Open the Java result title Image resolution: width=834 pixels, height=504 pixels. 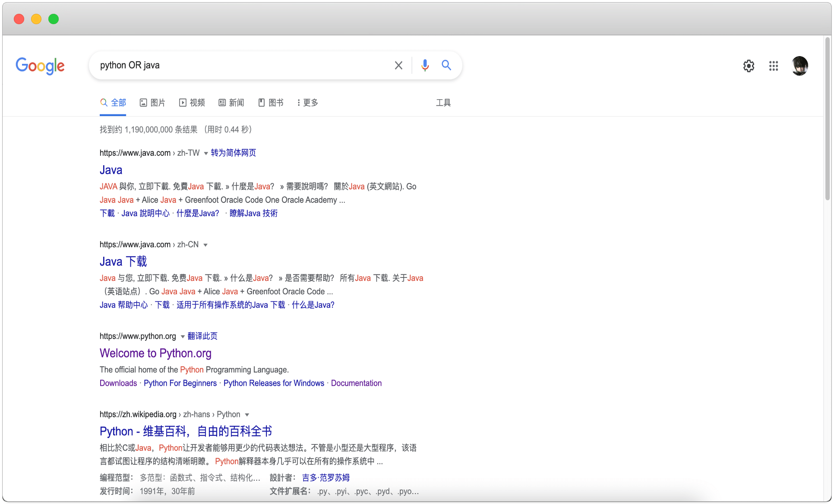[111, 170]
